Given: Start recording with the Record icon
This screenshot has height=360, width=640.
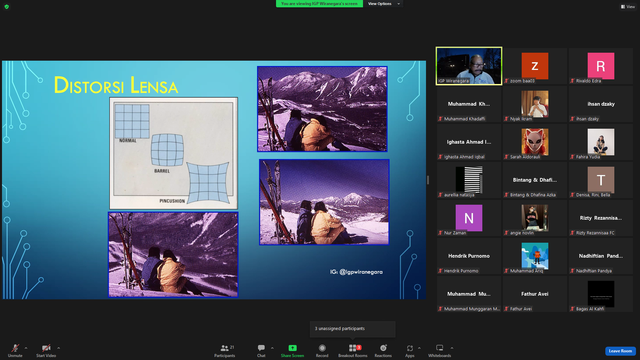Looking at the screenshot, I should pos(322,348).
